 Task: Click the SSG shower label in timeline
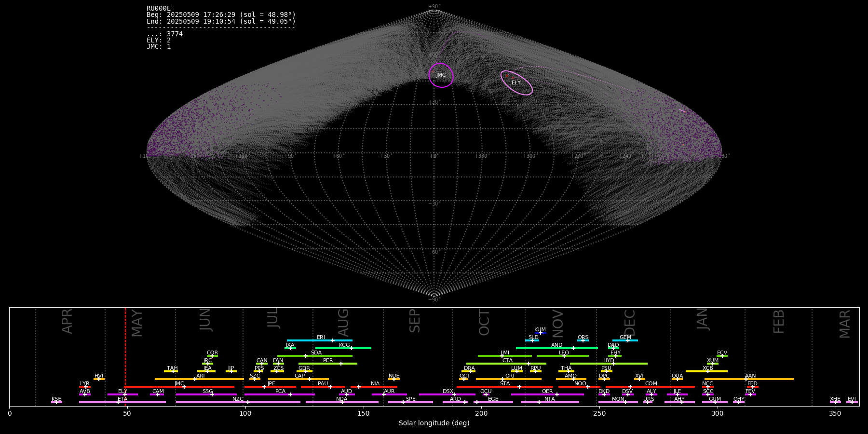207,391
